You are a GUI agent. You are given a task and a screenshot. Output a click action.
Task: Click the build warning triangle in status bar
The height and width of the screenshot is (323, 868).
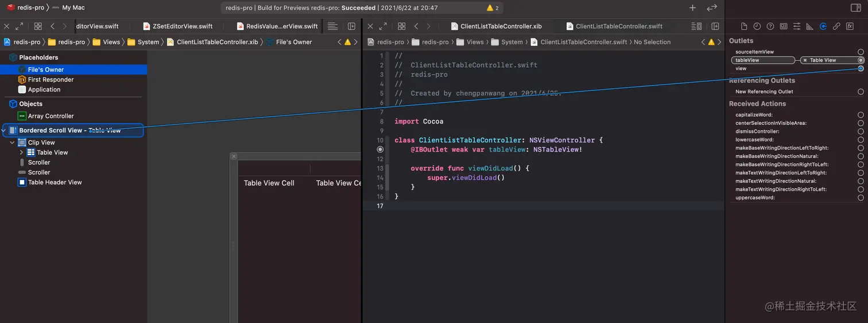(x=490, y=8)
